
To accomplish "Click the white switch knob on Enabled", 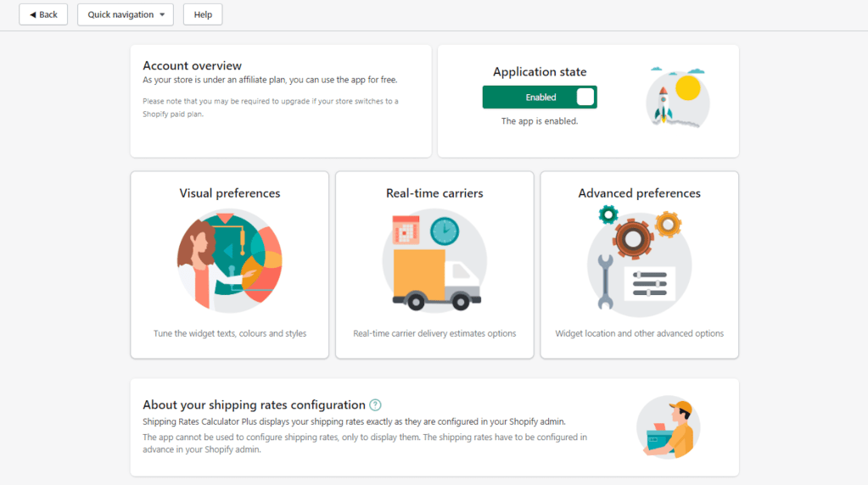I will [585, 98].
